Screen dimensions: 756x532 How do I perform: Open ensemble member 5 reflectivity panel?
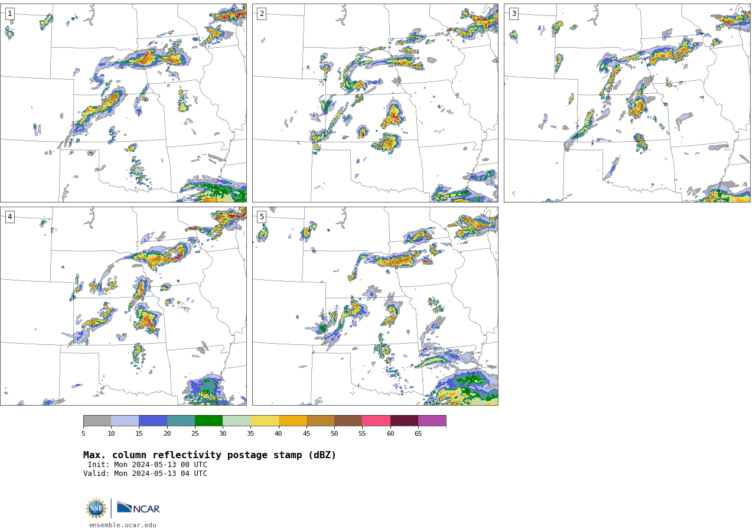pyautogui.click(x=375, y=306)
